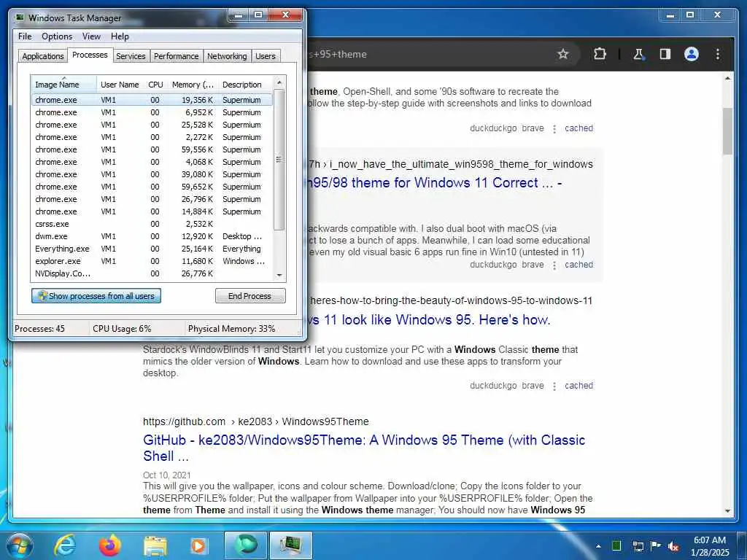Screen dimensions: 747x560
Task: Open Windows Media Player on taskbar
Action: tap(199, 545)
